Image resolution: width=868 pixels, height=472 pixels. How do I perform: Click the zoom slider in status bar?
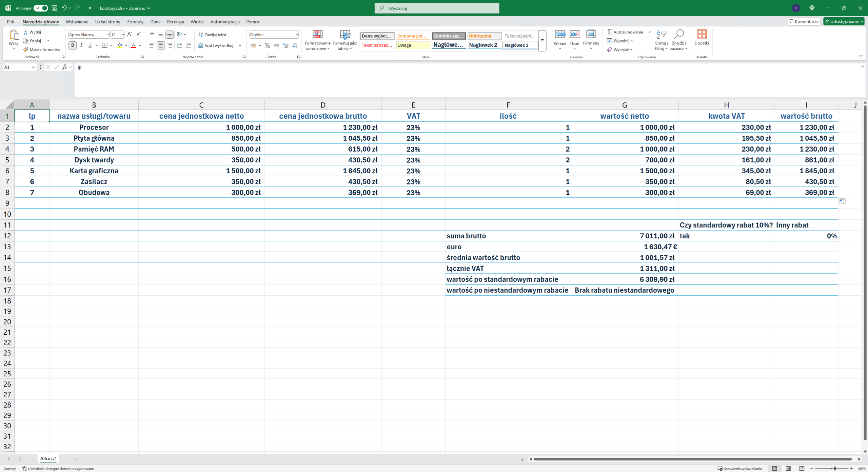[832, 469]
